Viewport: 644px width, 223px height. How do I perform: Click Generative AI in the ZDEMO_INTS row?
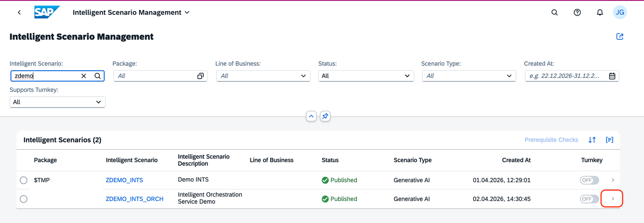pos(411,180)
